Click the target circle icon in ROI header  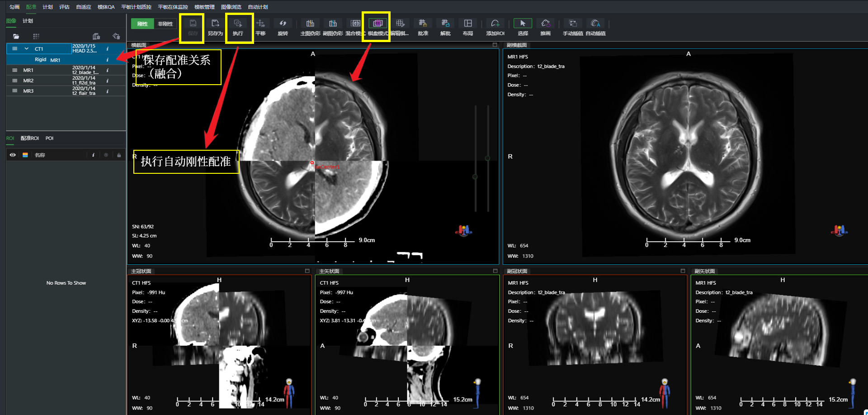(106, 155)
